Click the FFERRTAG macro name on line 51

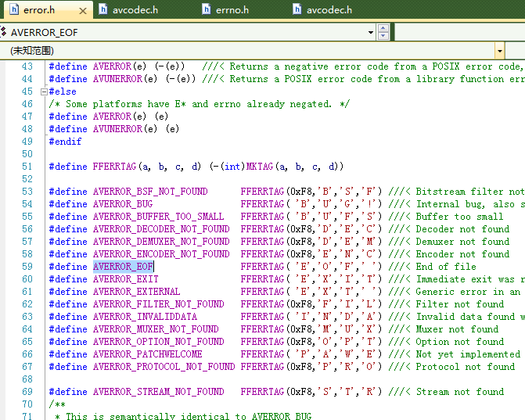pyautogui.click(x=114, y=167)
